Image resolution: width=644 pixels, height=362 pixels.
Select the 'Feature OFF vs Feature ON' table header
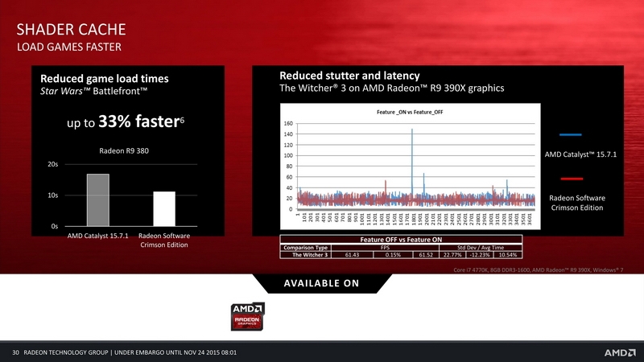401,240
